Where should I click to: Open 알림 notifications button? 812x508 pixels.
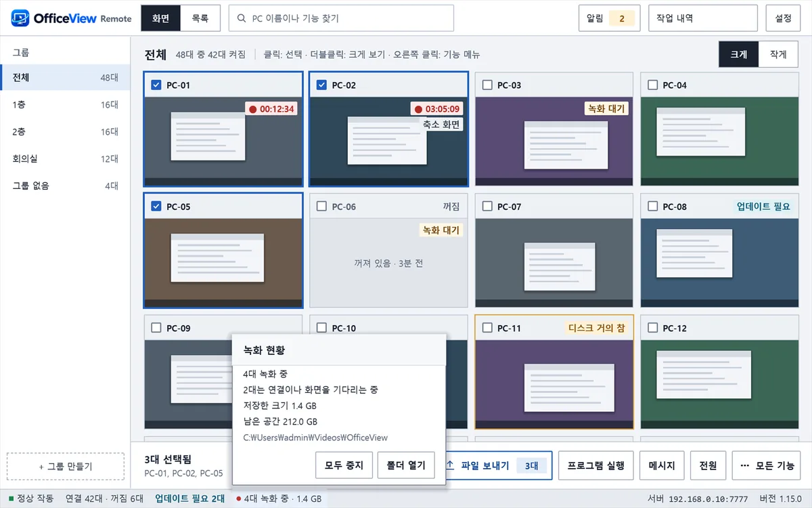click(610, 18)
